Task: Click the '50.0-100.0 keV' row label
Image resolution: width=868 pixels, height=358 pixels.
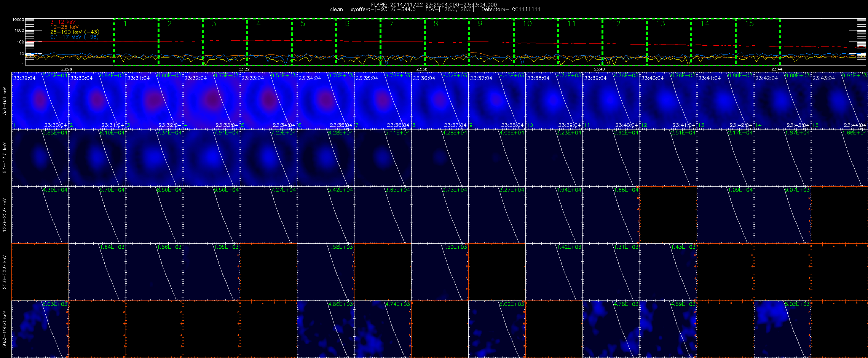Action: pyautogui.click(x=5, y=329)
